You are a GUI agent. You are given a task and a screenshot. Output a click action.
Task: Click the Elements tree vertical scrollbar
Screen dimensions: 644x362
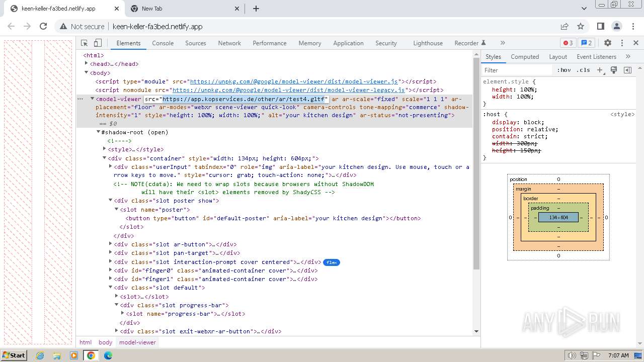point(476,163)
